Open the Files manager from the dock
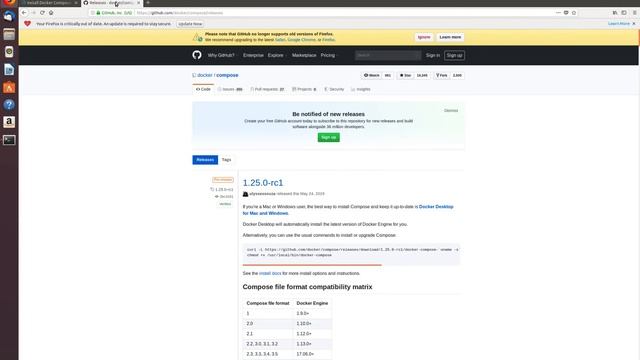Viewport: 640px width, 360px height. [9, 34]
